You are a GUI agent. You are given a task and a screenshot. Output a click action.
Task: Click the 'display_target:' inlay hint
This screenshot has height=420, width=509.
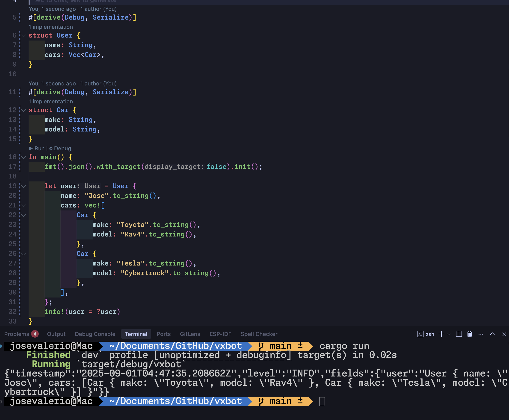point(175,167)
